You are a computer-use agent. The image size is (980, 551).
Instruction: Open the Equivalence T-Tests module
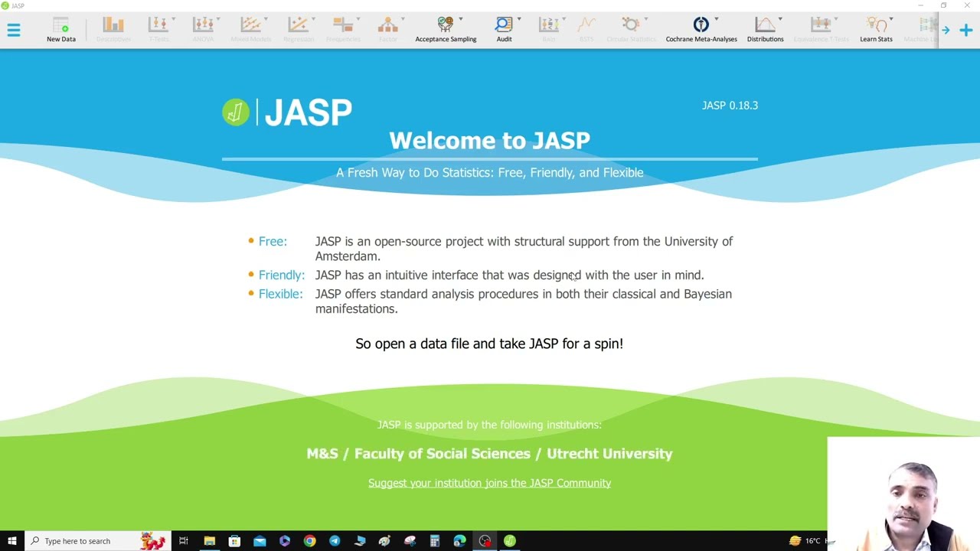tap(821, 30)
